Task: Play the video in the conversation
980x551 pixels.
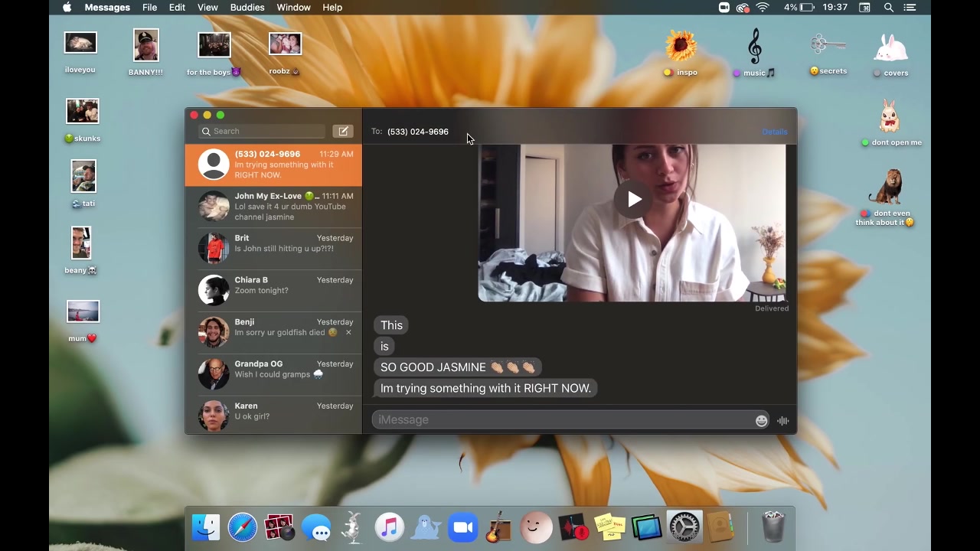Action: (x=634, y=200)
